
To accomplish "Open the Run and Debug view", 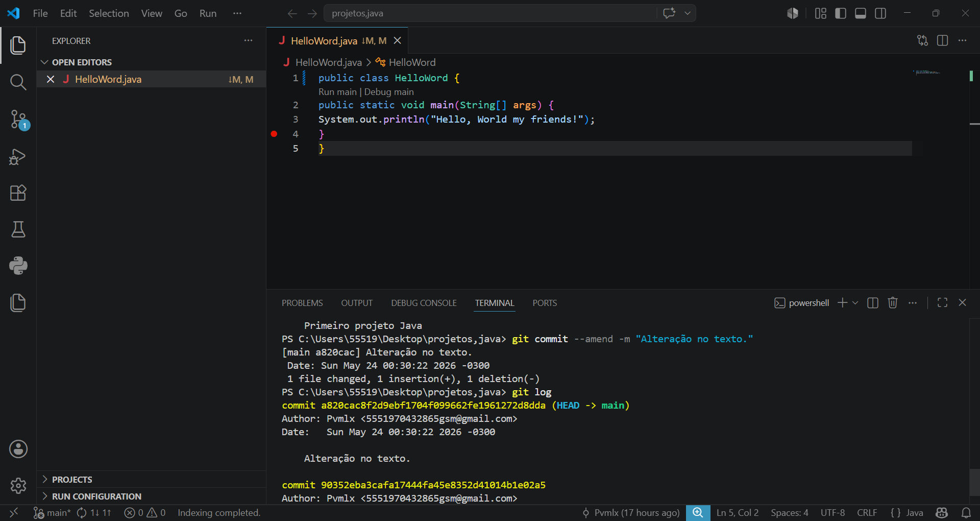I will [x=18, y=157].
